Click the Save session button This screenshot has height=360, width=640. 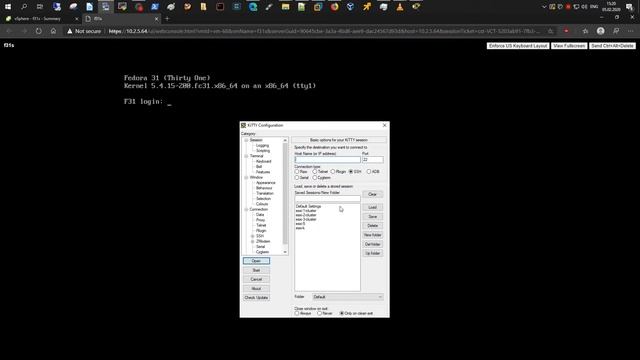[x=373, y=217]
